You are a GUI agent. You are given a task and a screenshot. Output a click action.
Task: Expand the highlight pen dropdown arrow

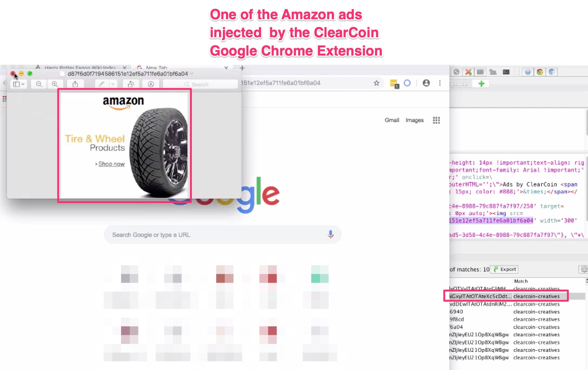113,84
